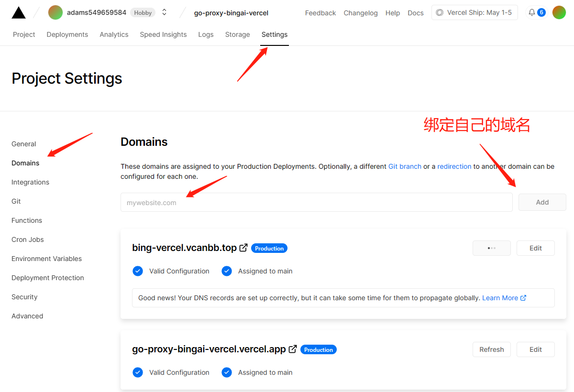Click the Vercel Ship circle icon
The height and width of the screenshot is (392, 574).
click(440, 12)
